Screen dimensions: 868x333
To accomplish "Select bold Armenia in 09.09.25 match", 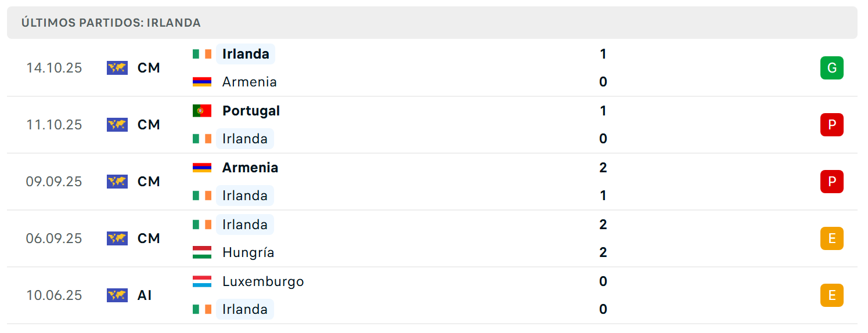I will (250, 168).
